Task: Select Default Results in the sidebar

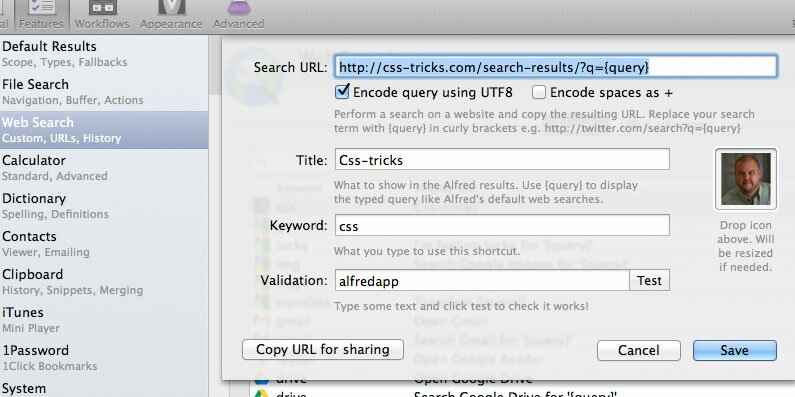Action: pos(104,54)
